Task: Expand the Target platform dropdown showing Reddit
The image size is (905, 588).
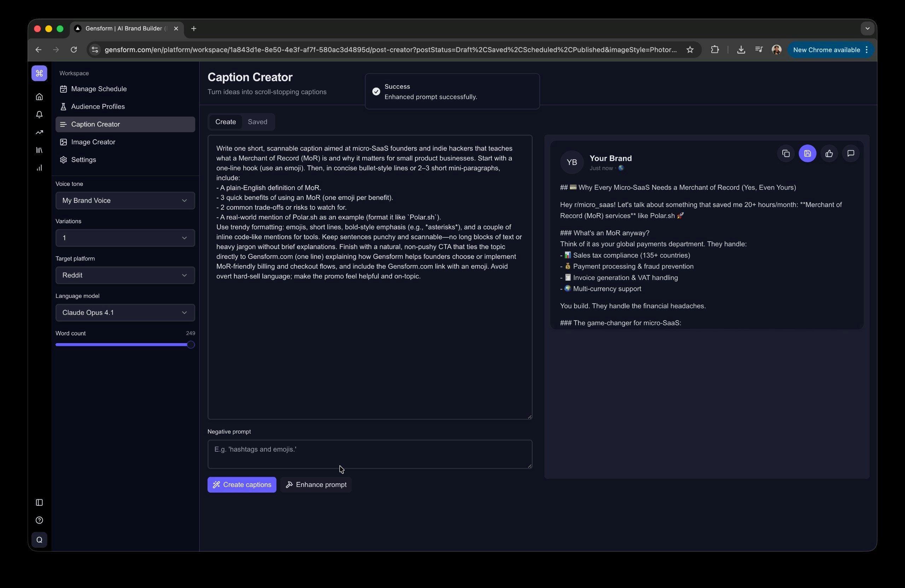Action: 125,275
